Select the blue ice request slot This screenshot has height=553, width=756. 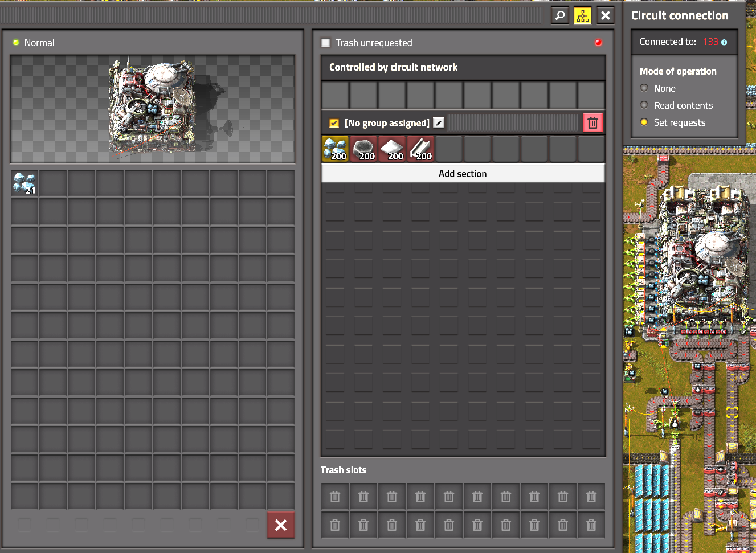pyautogui.click(x=336, y=149)
